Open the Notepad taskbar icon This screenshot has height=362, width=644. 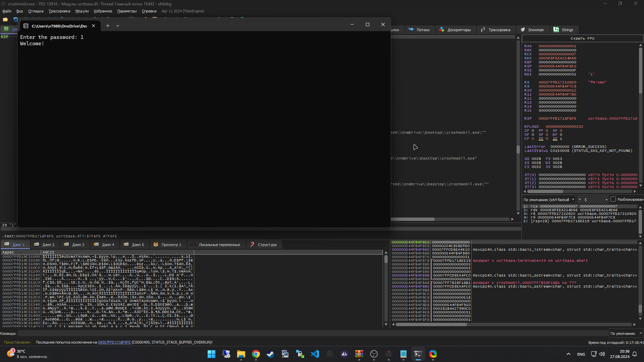403,354
